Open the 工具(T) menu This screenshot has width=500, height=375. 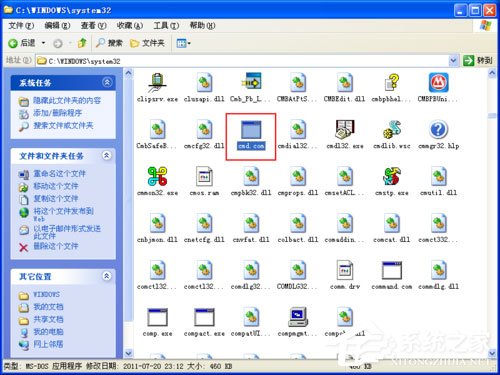pos(166,25)
